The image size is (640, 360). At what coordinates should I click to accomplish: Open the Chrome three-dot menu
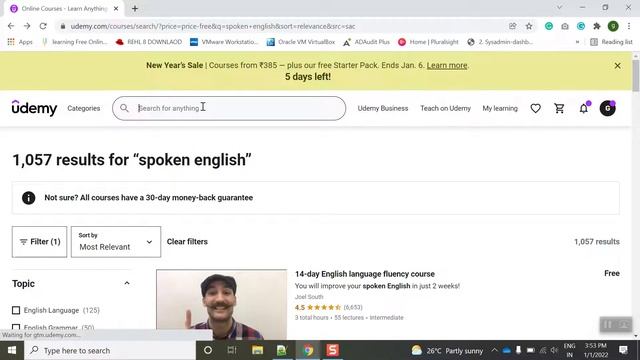coord(629,26)
